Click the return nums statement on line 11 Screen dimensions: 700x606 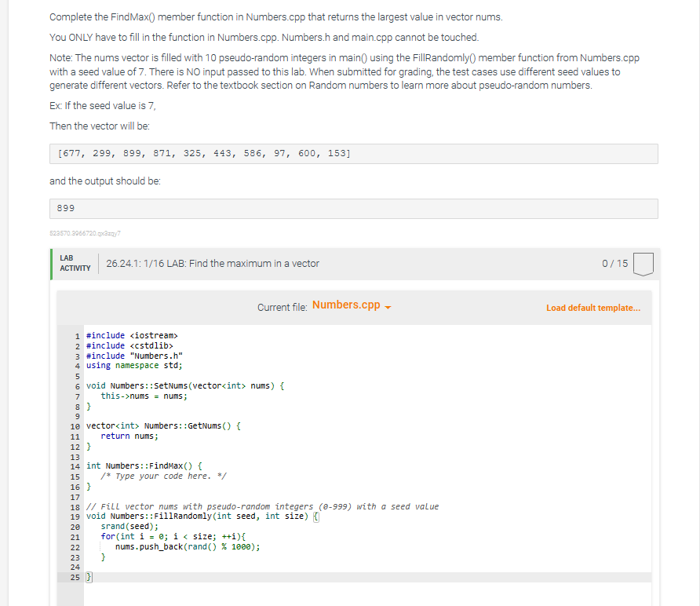(x=126, y=436)
